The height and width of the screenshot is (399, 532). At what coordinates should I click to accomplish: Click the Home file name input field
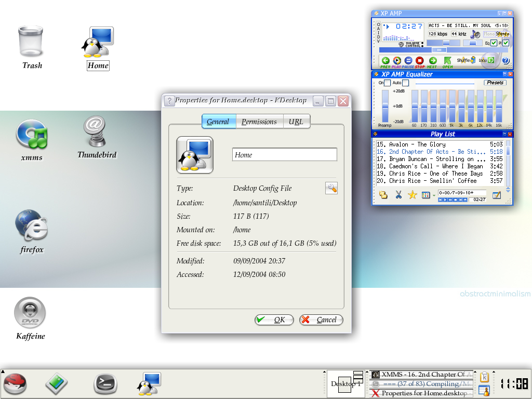click(x=284, y=155)
